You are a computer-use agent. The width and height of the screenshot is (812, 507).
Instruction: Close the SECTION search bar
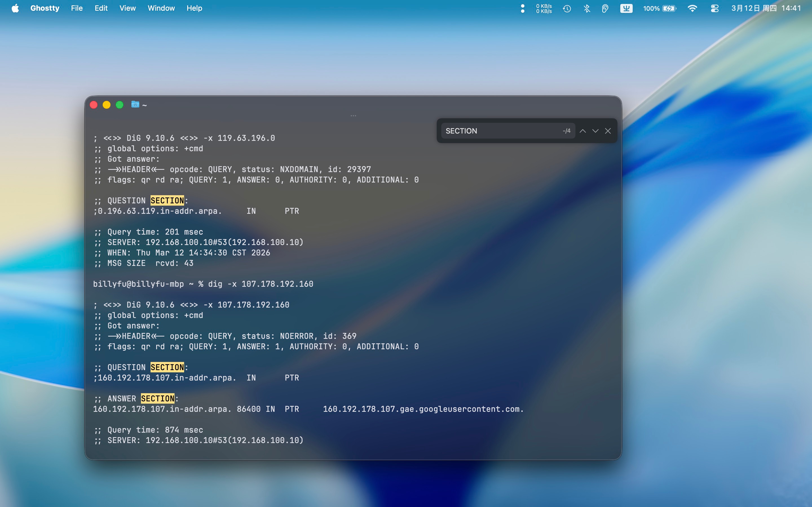[608, 131]
